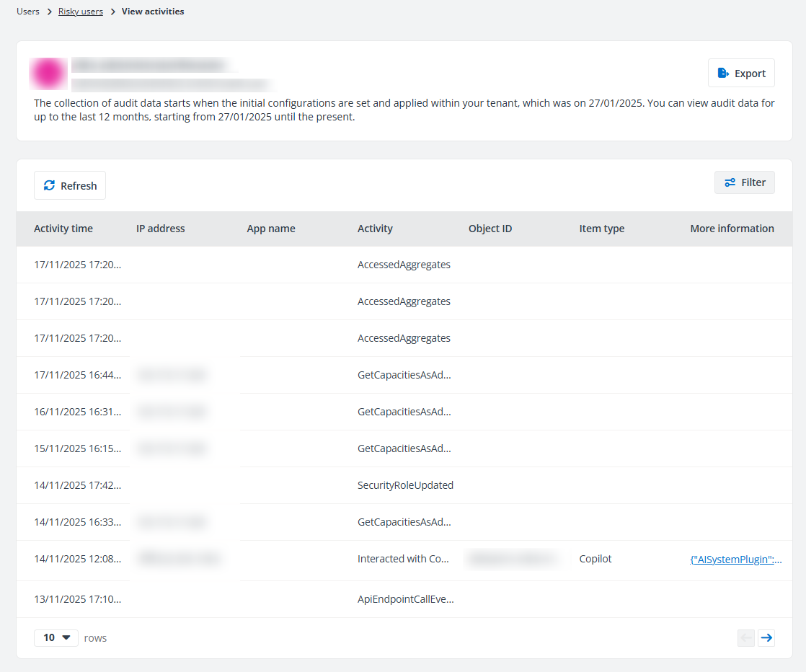Refresh the activity list
The height and width of the screenshot is (672, 806).
(70, 185)
